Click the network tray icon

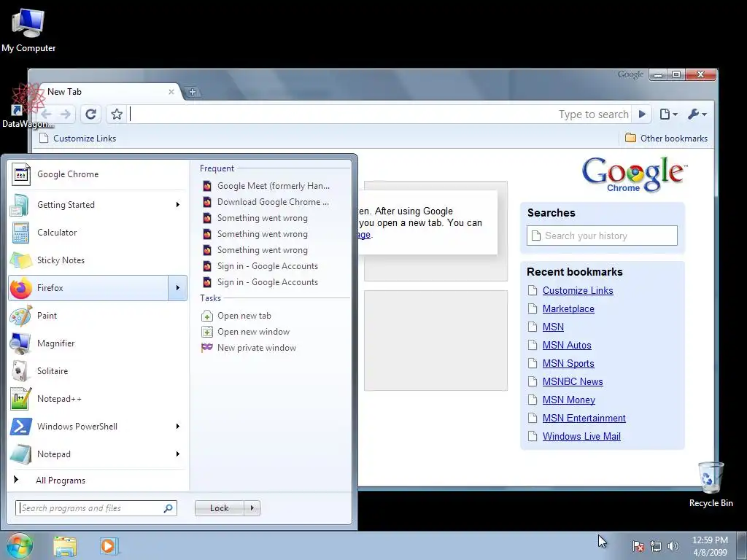pyautogui.click(x=656, y=546)
